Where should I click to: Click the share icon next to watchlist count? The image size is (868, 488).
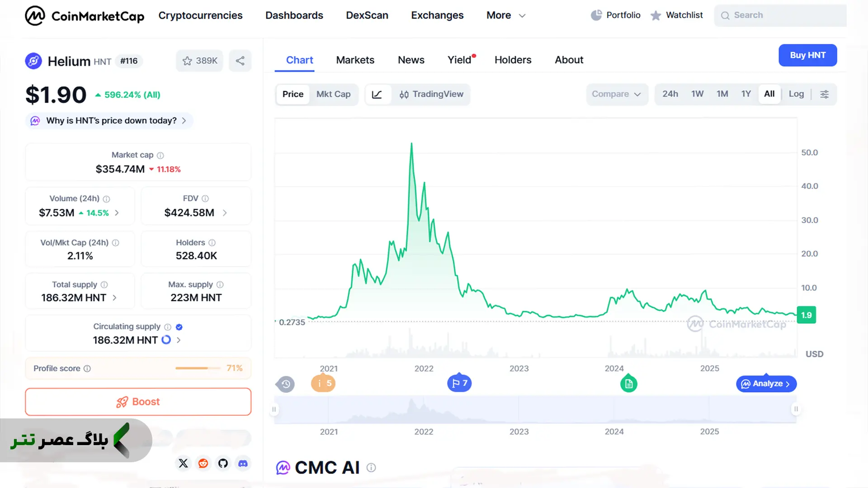click(240, 61)
